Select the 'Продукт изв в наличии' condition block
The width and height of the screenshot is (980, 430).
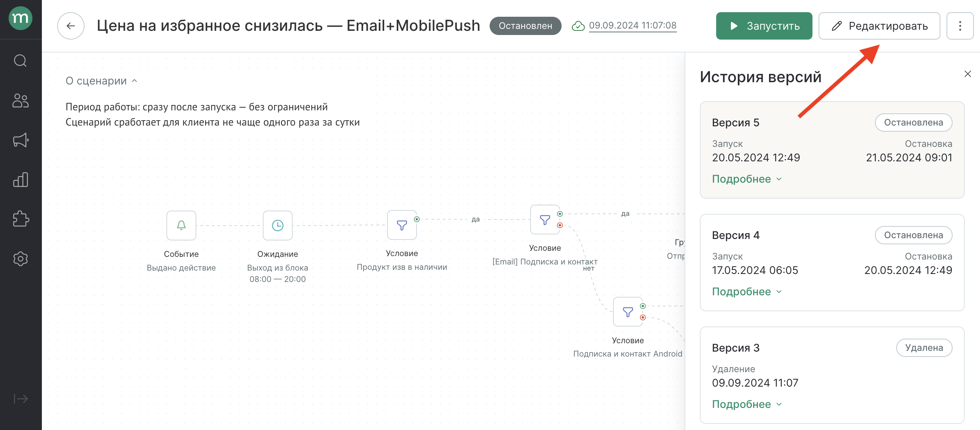pos(402,225)
